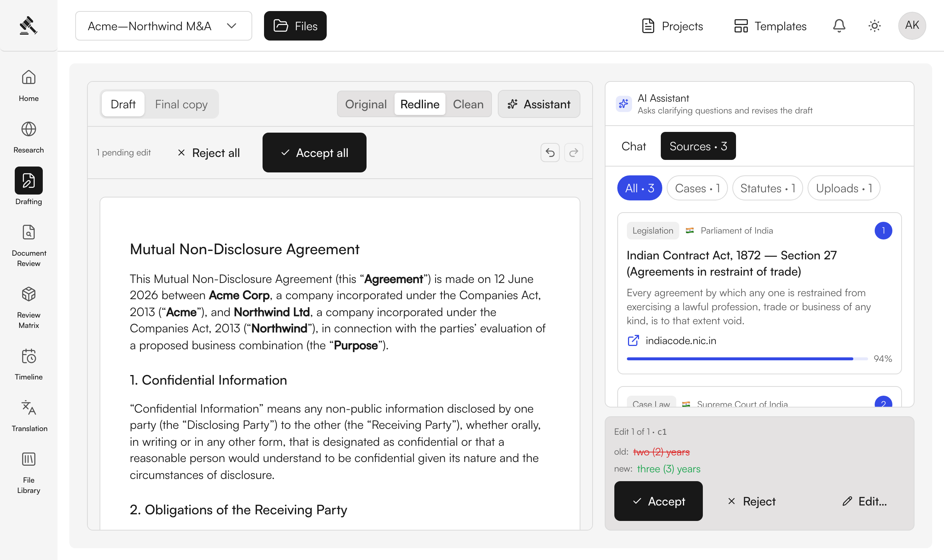
Task: Toggle light/dark theme sun icon
Action: [x=875, y=26]
